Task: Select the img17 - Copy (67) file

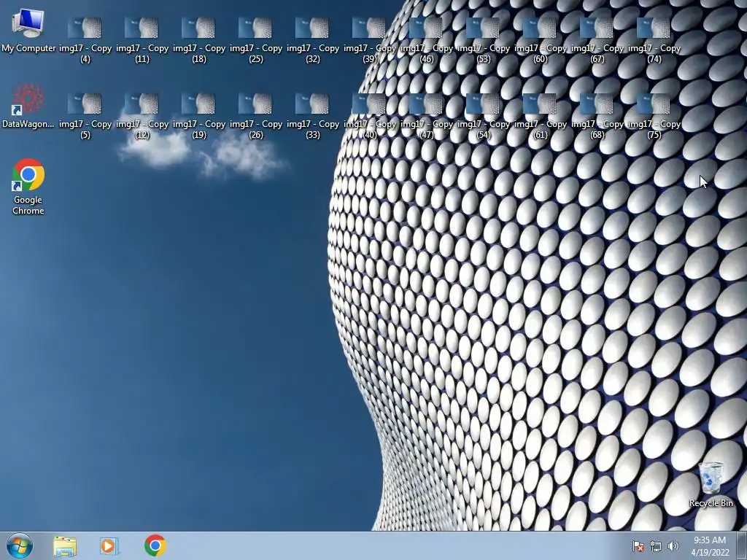Action: tap(597, 41)
